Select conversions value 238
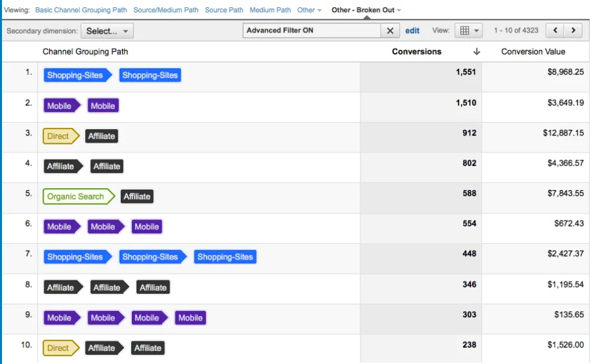This screenshot has width=591, height=364. [470, 345]
